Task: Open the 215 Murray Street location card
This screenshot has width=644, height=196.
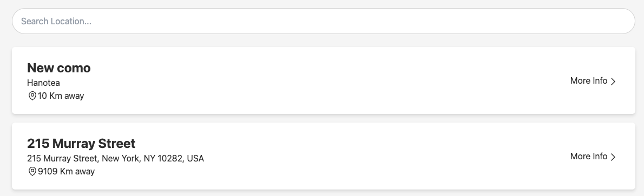Action: point(323,156)
